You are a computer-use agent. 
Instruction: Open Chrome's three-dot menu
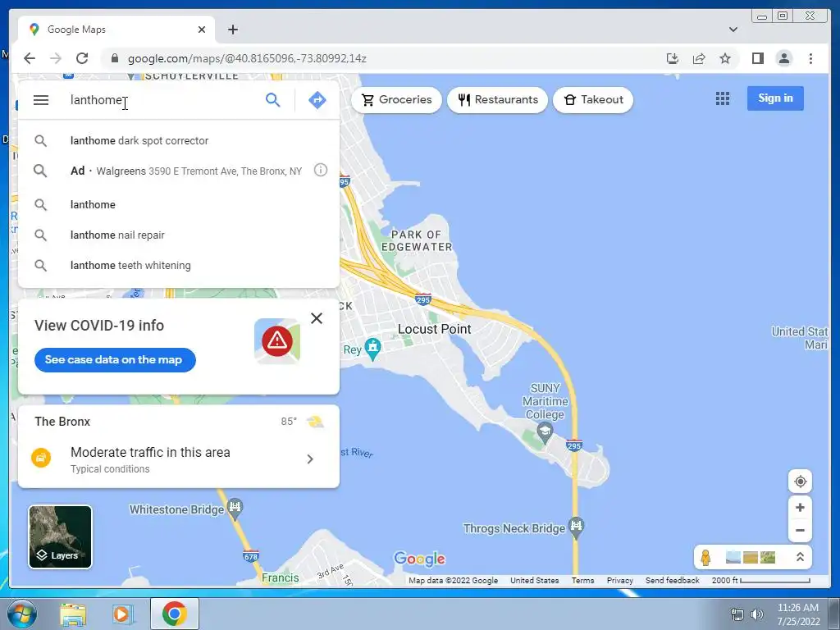pos(810,58)
